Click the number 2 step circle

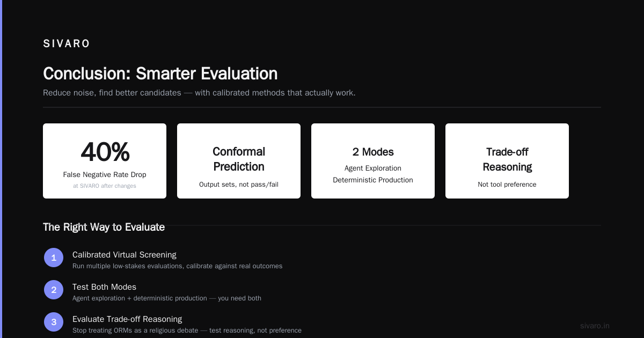54,290
